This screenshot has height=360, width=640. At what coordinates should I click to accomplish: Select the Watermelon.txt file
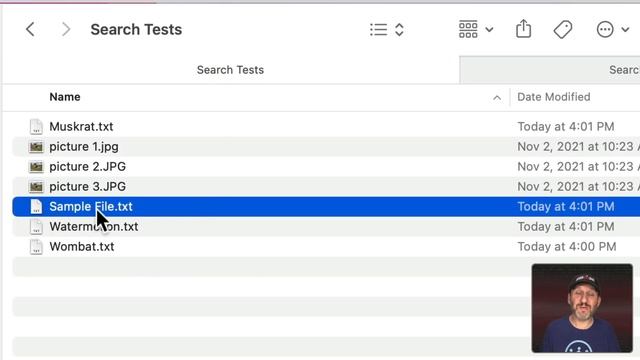(x=93, y=227)
